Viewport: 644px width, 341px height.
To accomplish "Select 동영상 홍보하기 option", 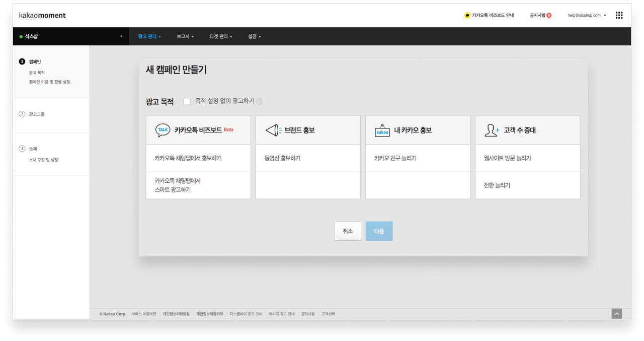I will (x=308, y=158).
